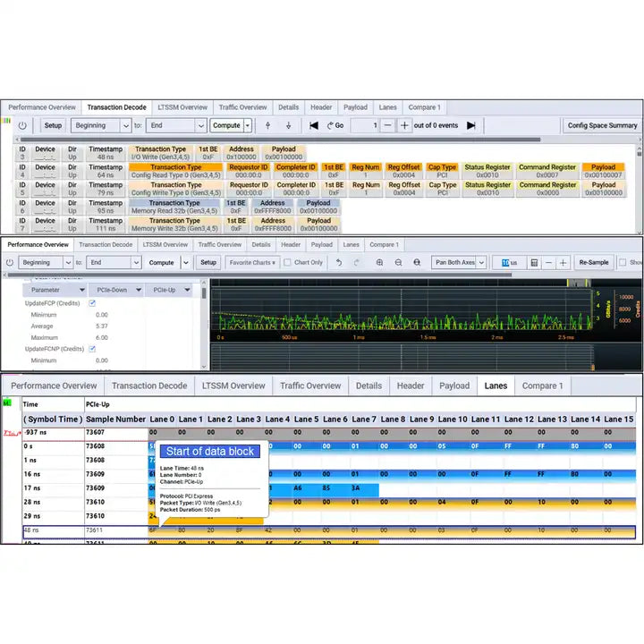
Task: Open the calculator icon beside time units
Action: point(534,263)
